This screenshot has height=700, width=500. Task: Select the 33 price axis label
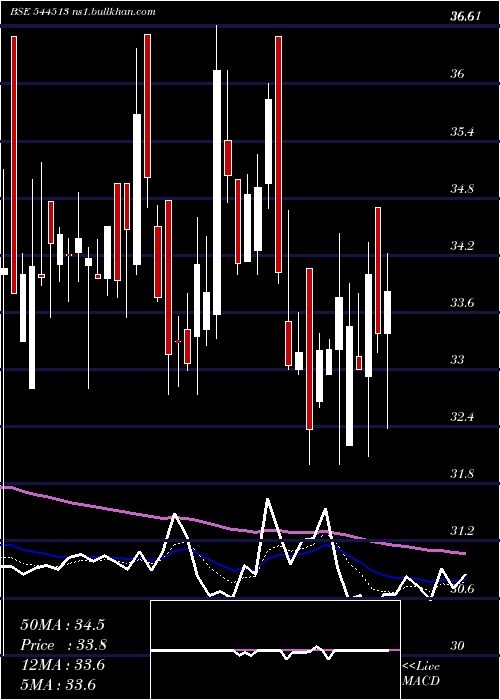pos(457,360)
